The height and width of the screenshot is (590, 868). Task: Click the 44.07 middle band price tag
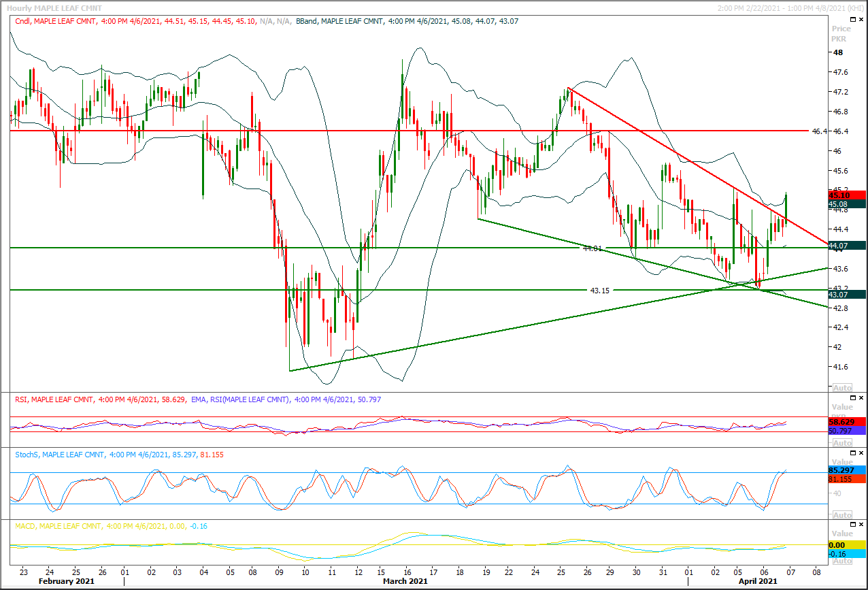(848, 245)
